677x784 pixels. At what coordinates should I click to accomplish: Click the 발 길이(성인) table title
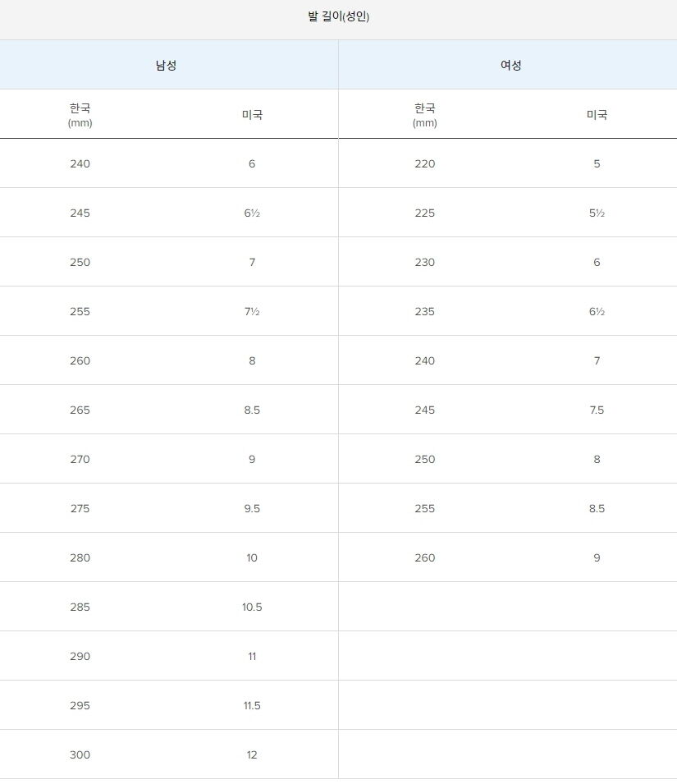338,16
